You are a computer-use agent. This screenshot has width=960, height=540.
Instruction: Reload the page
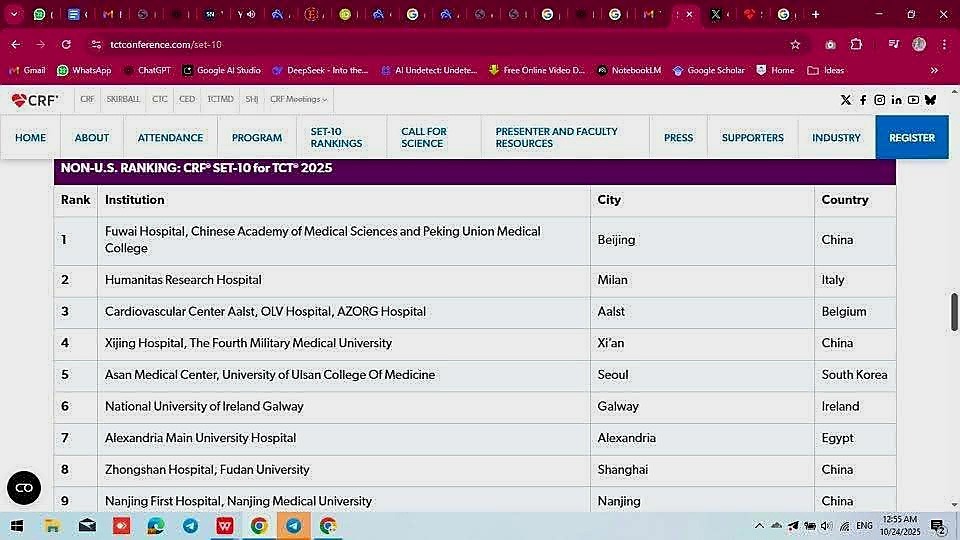[66, 45]
